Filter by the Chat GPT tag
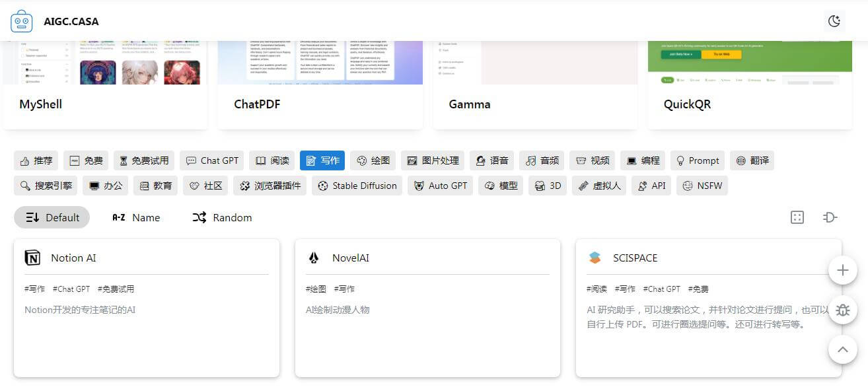Screen dimensions: 868x387 click(212, 160)
